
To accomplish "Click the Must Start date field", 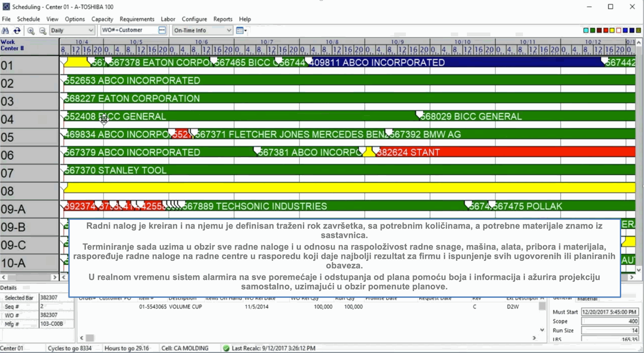I will point(609,312).
